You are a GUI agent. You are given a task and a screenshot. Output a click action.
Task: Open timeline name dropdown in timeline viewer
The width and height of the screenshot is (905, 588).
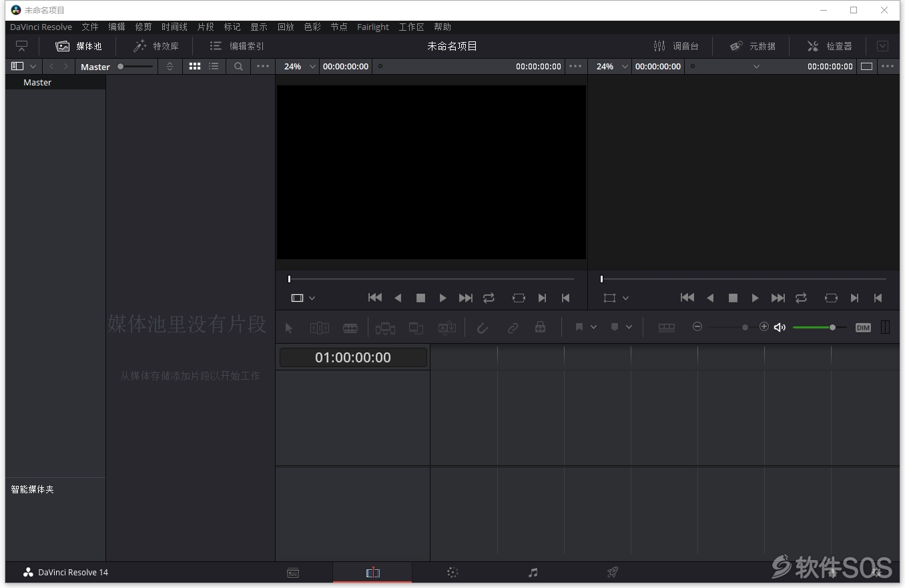click(756, 66)
